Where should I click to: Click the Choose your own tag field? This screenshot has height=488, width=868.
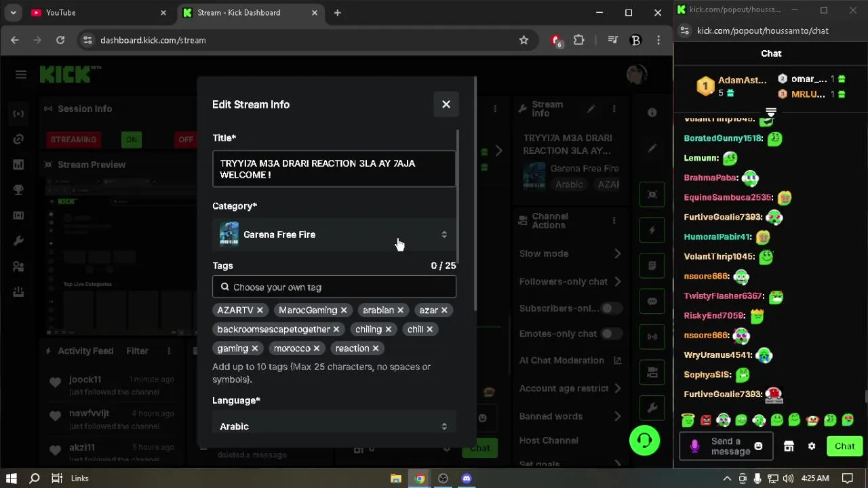[334, 287]
